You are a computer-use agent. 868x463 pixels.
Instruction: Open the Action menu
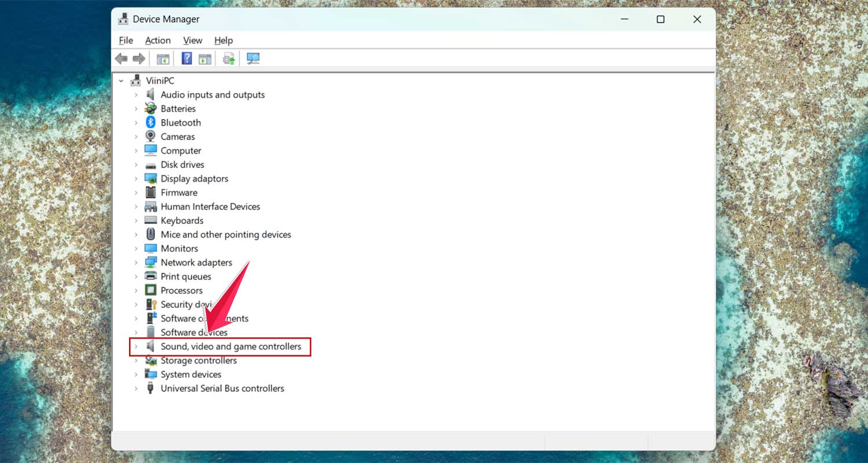coord(157,40)
